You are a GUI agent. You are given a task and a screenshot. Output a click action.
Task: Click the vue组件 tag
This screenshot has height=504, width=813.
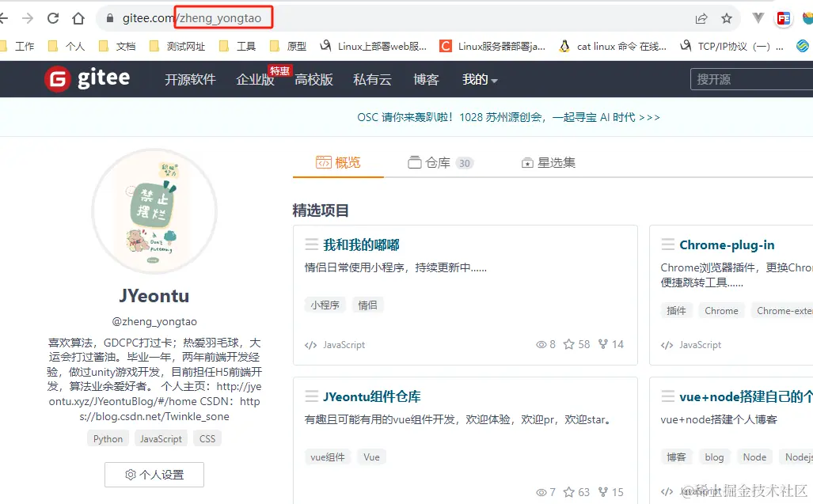pos(328,457)
